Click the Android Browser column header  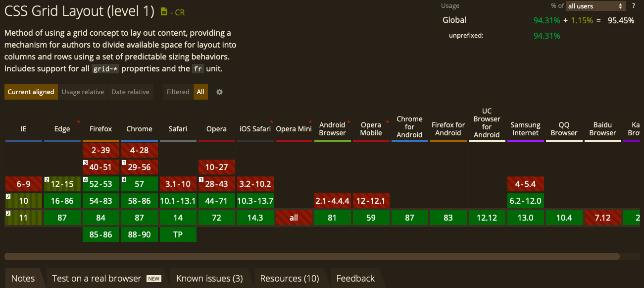332,129
